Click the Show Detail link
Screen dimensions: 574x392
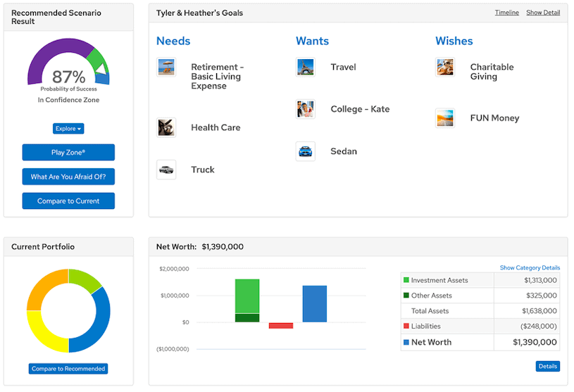(543, 13)
